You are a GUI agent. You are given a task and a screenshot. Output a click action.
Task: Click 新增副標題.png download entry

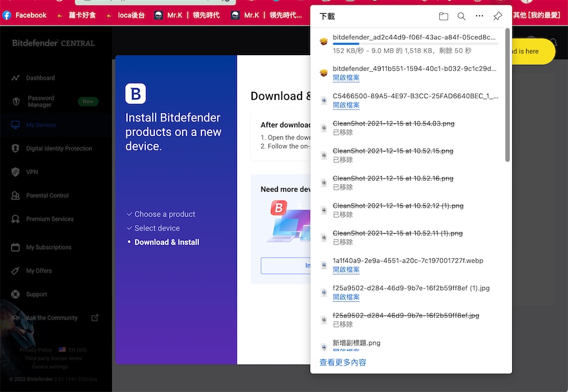click(357, 343)
